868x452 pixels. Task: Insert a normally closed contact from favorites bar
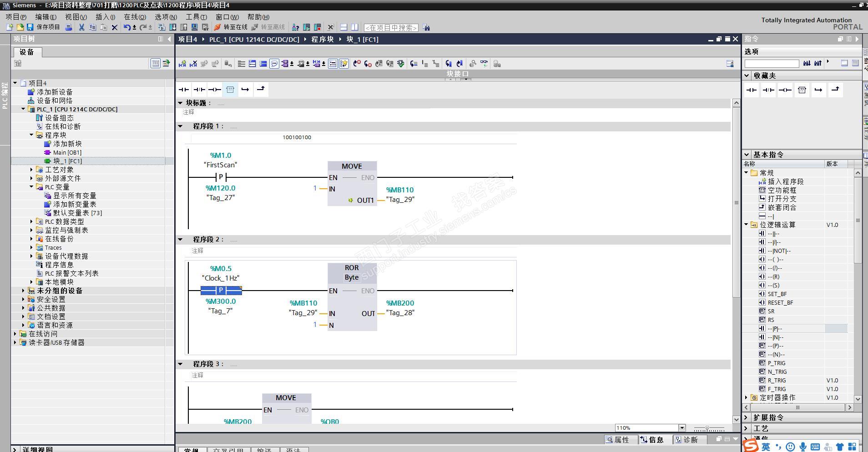(x=199, y=90)
